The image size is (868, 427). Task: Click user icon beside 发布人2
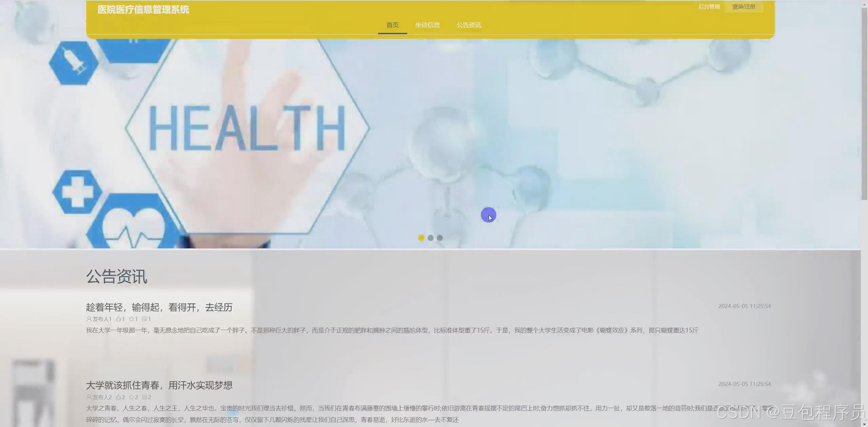[89, 397]
